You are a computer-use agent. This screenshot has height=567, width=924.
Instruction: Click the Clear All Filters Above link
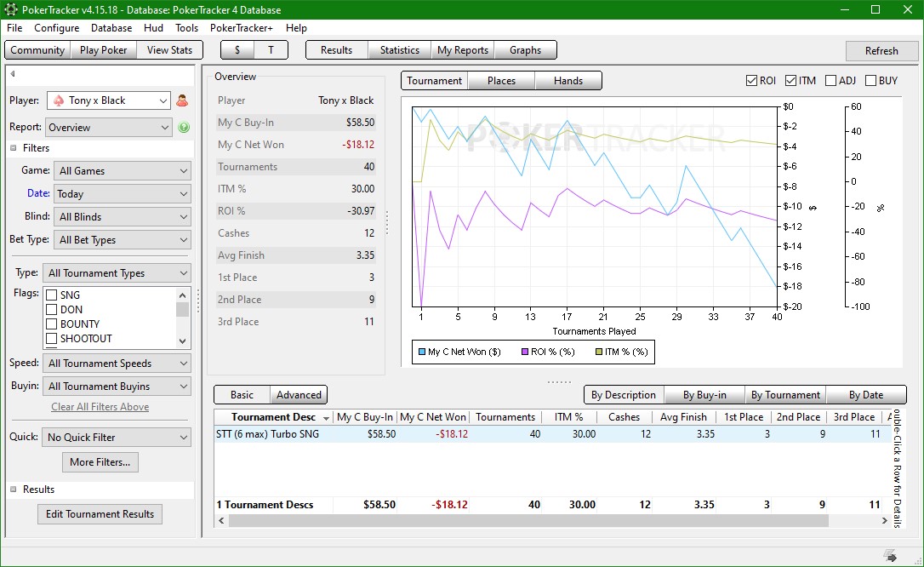[100, 407]
